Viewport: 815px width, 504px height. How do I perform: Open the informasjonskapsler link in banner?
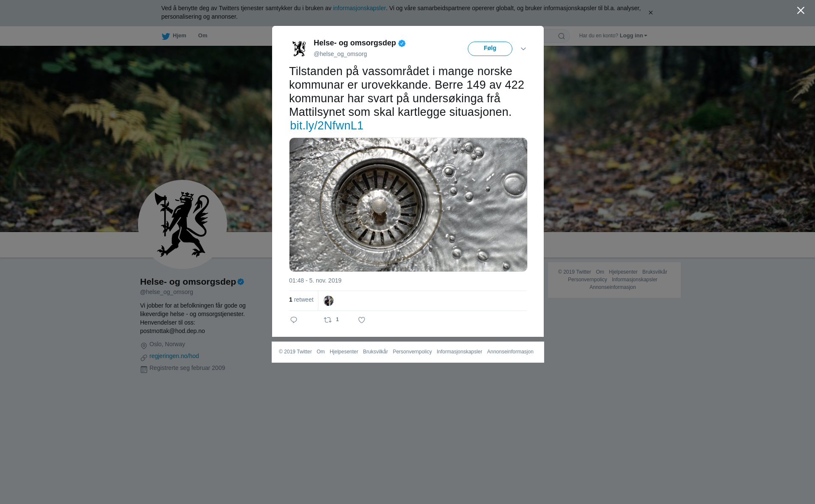359,8
